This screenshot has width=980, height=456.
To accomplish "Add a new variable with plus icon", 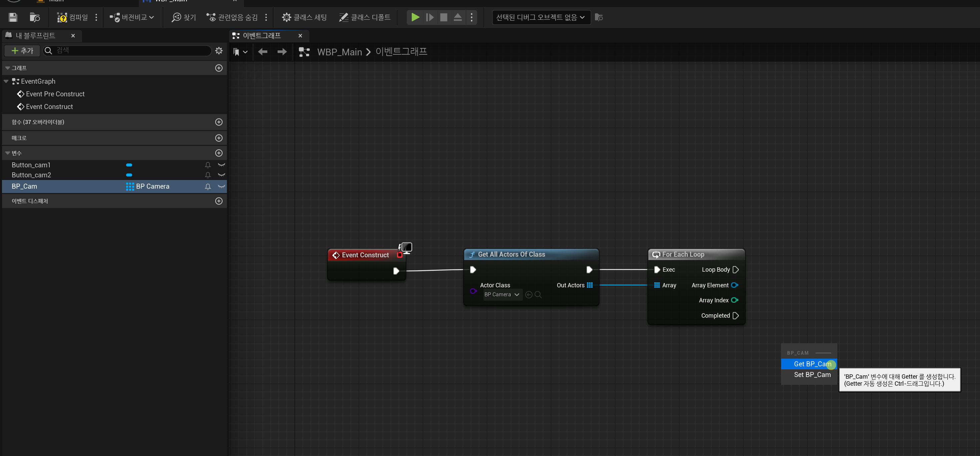I will pos(219,153).
